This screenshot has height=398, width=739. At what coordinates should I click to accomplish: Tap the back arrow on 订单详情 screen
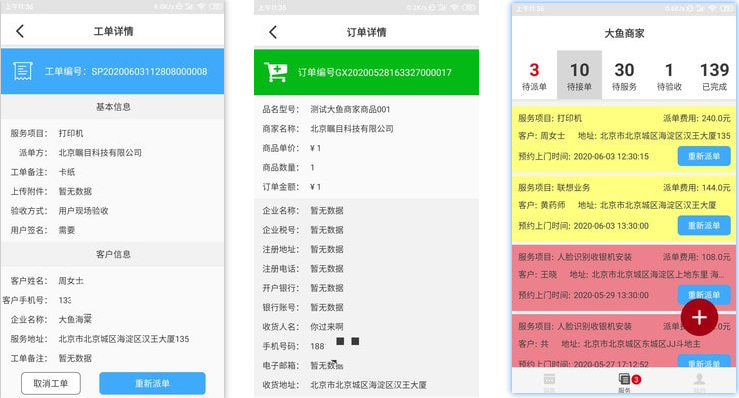[x=272, y=32]
